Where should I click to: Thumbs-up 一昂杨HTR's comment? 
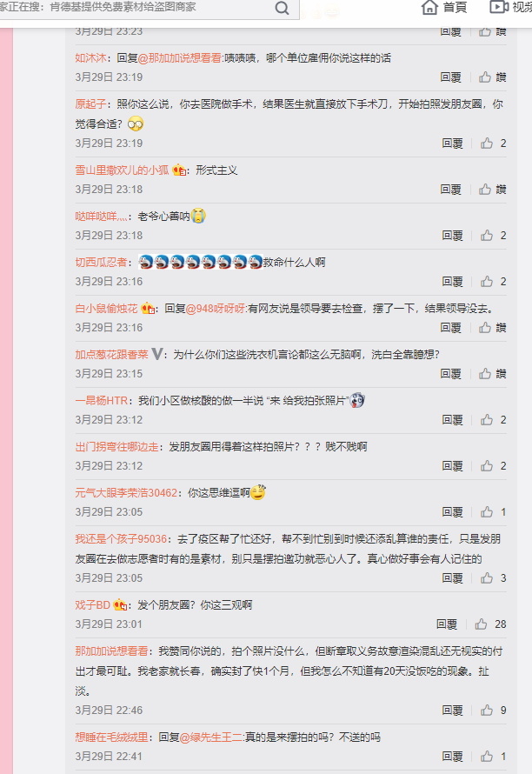click(x=487, y=419)
